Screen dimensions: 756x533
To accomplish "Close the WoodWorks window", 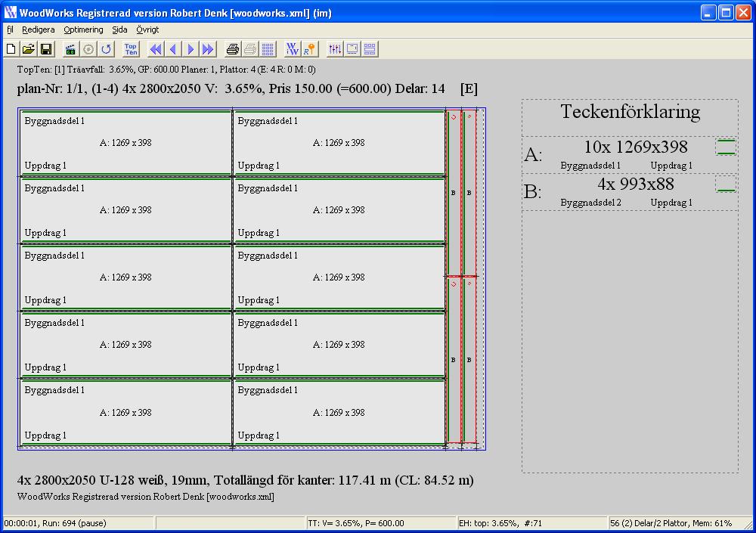I will pyautogui.click(x=743, y=13).
